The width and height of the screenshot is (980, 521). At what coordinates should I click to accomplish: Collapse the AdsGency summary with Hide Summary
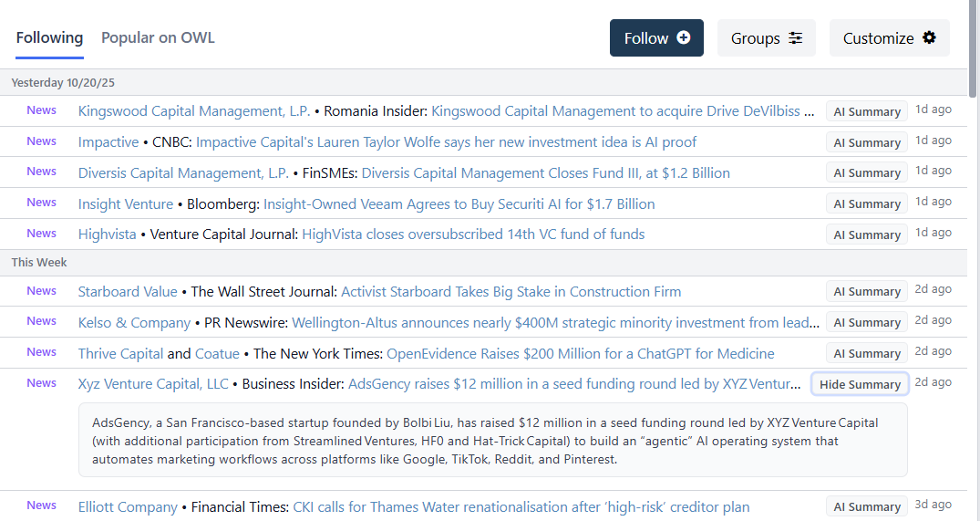(860, 384)
